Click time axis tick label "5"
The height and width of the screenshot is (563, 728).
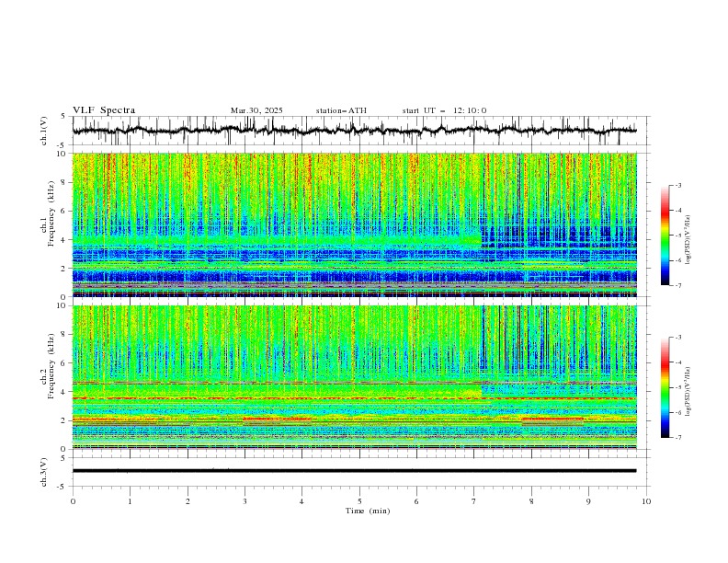pyautogui.click(x=359, y=501)
